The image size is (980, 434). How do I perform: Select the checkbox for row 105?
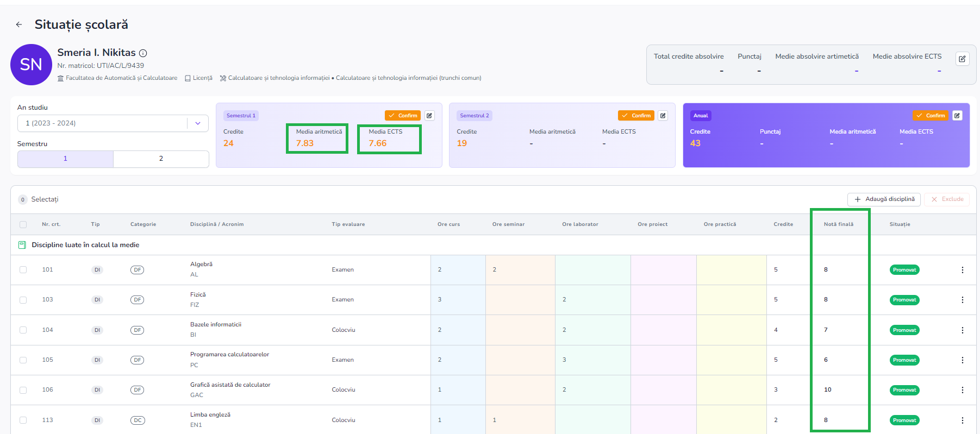click(x=23, y=360)
